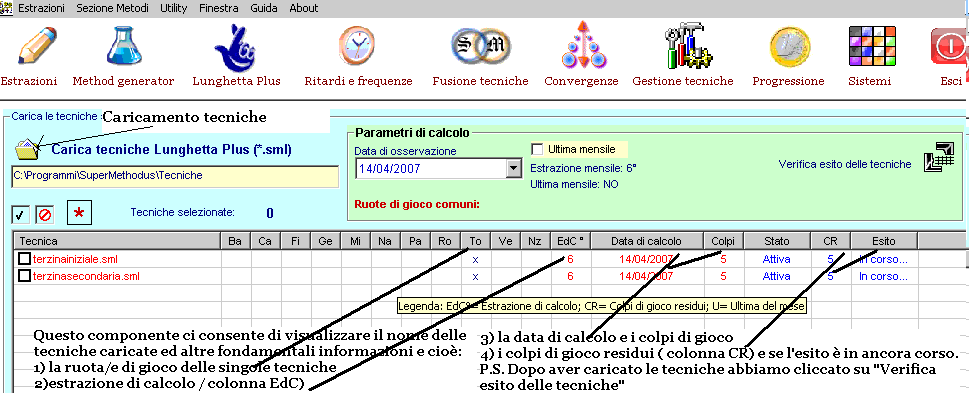Open the Convergenze arrows icon

[581, 45]
